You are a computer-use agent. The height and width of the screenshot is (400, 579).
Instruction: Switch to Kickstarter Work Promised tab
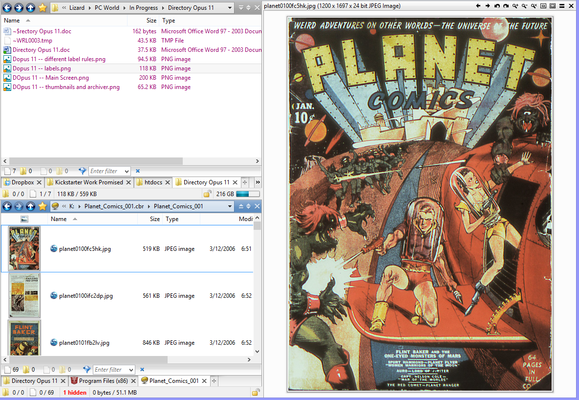(89, 182)
